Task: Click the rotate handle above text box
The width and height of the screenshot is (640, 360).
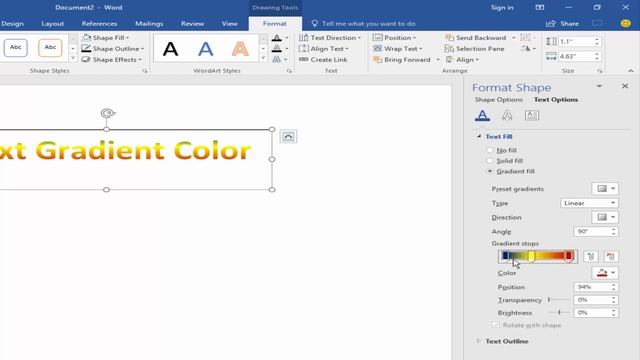Action: tap(108, 113)
